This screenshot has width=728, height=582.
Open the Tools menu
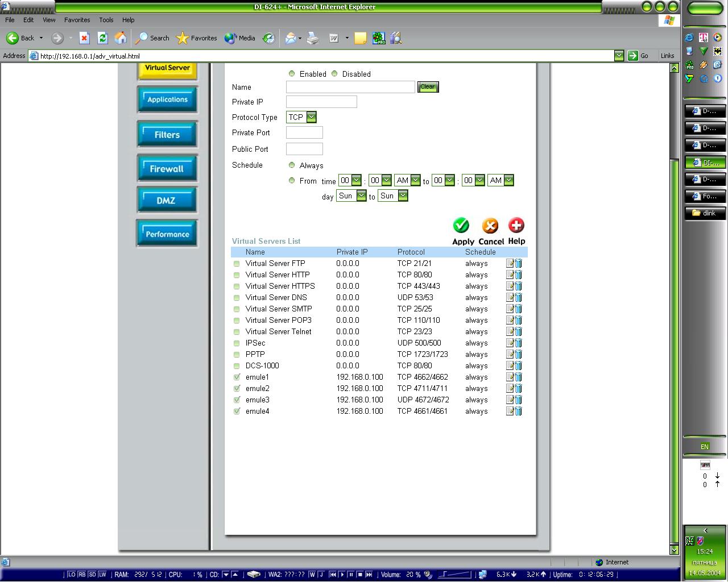pos(106,20)
